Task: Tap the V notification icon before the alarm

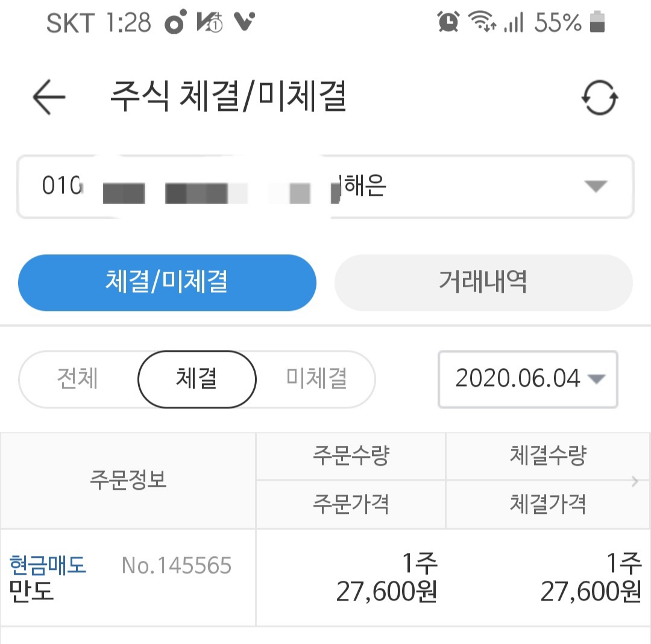Action: (244, 23)
